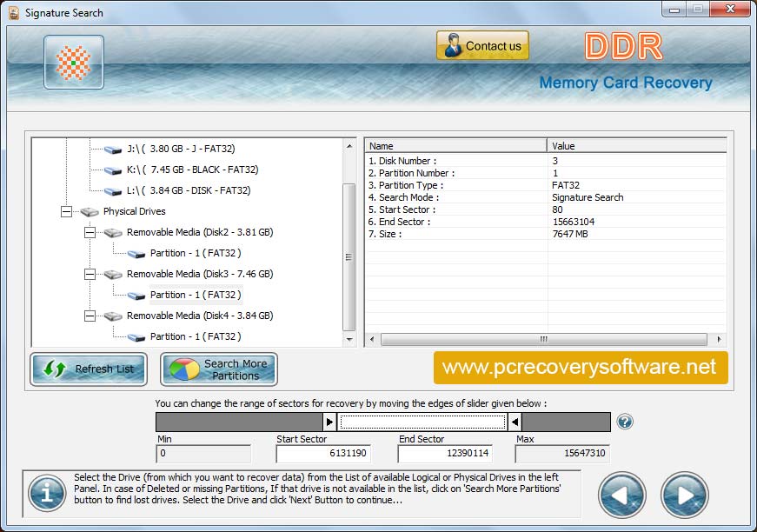Click the K: drive icon
757x532 pixels.
coord(113,170)
